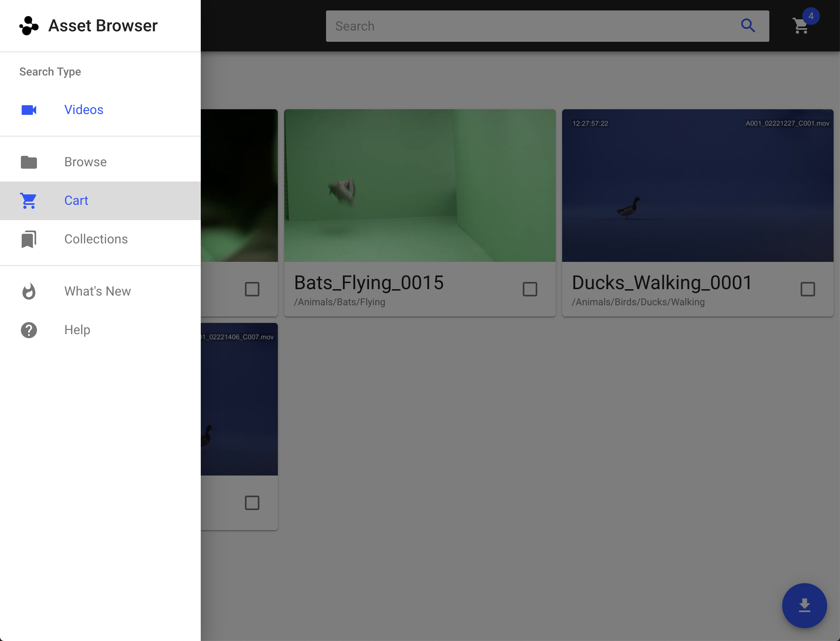Open the cart icon in the top bar
This screenshot has height=641, width=840.
click(801, 26)
